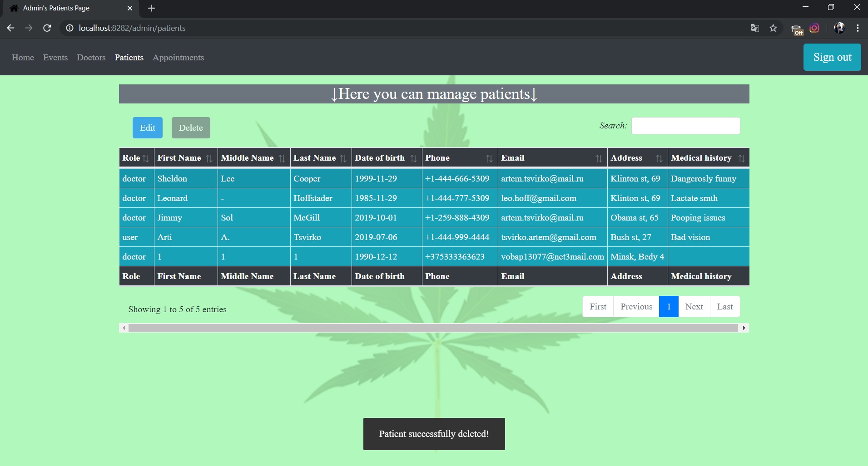Click the browser address bar URL
The height and width of the screenshot is (466, 868).
point(132,28)
